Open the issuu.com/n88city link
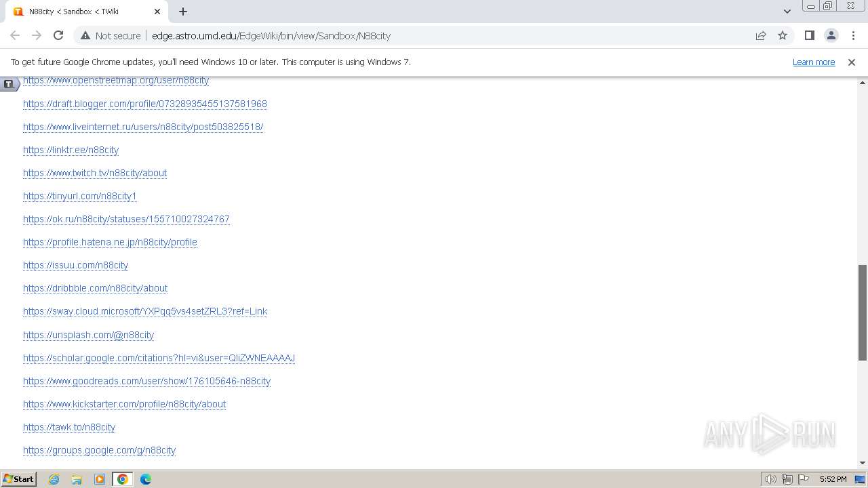 coord(75,265)
